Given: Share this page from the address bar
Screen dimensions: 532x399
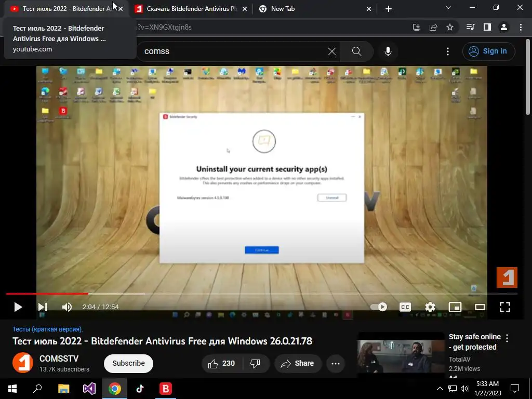Looking at the screenshot, I should (433, 27).
